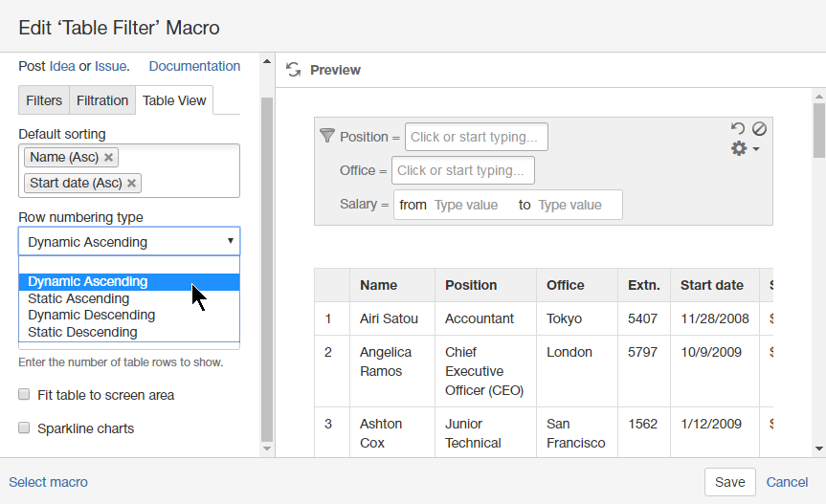826x504 pixels.
Task: Click the Position filter input field
Action: point(477,137)
